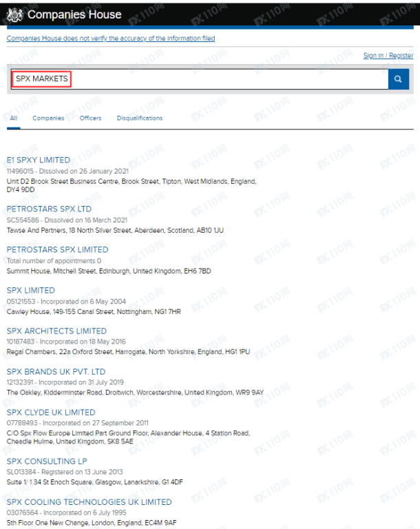
Task: Click text '03076564 - Incorporated on 6 July 1995'
Action: point(67,512)
